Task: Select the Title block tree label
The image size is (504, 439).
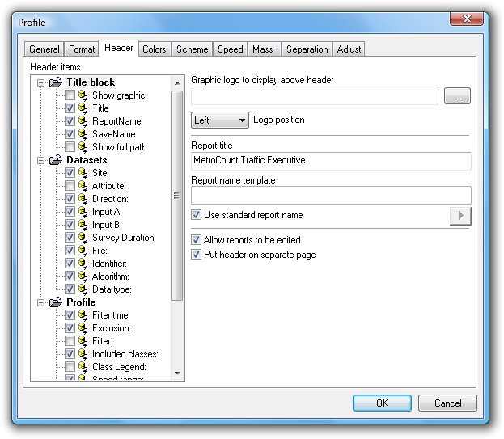Action: coord(91,82)
